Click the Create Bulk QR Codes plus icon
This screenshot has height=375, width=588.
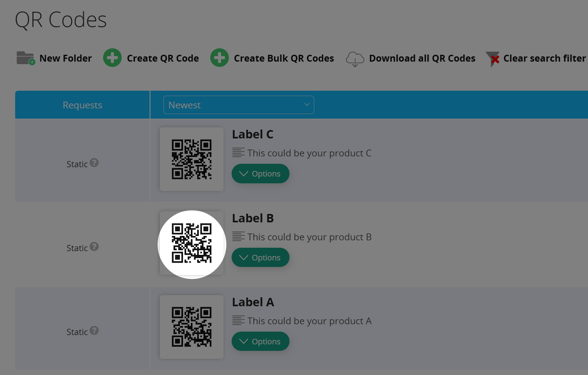pos(219,58)
